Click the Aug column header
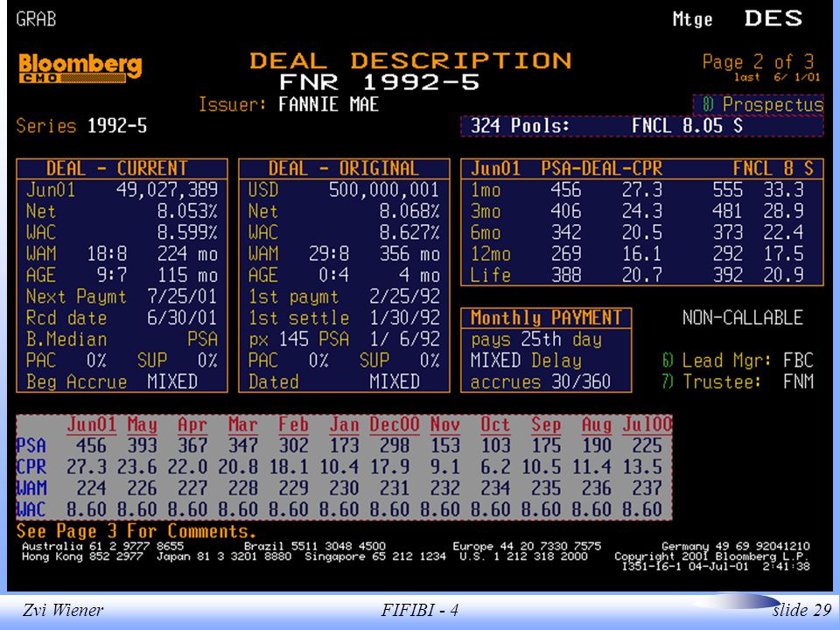840x630 pixels. (x=596, y=425)
